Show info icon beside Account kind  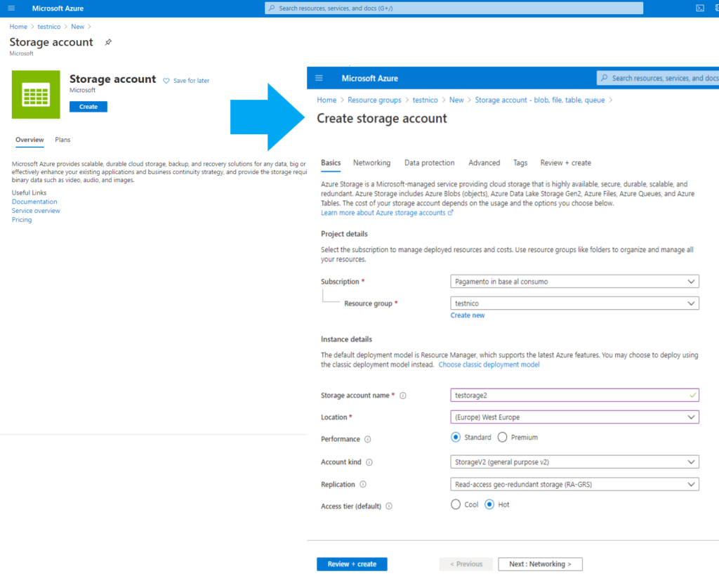(x=369, y=462)
